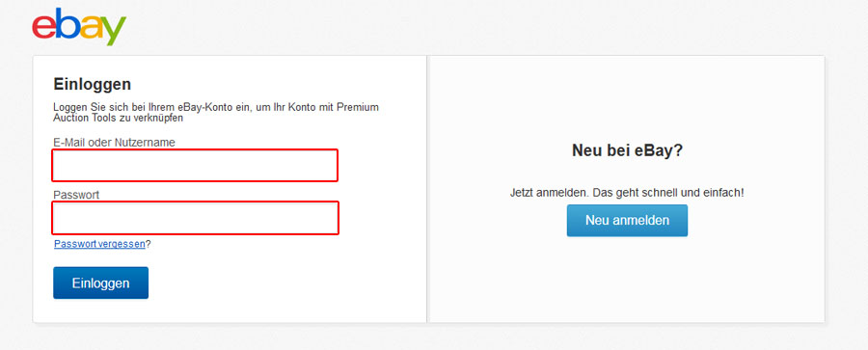The width and height of the screenshot is (868, 350).
Task: Focus the E-Mail oder Nutzername field
Action: pyautogui.click(x=195, y=165)
